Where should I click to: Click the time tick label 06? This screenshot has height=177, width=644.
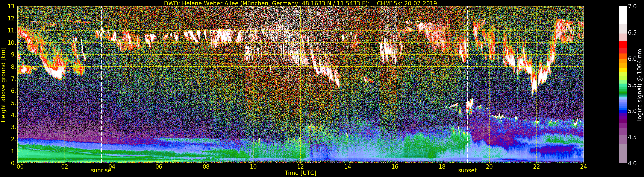point(159,166)
